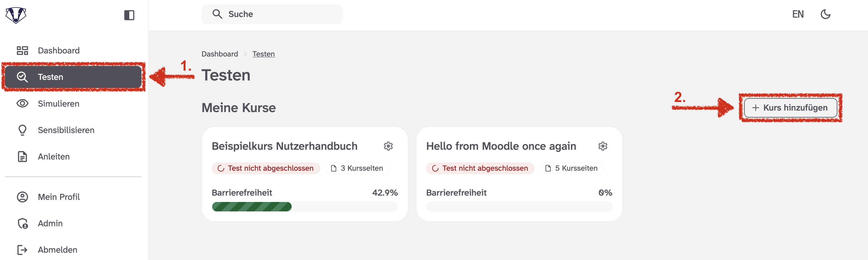Open settings gear on Hello from Moodle card
868x260 pixels.
click(x=603, y=146)
